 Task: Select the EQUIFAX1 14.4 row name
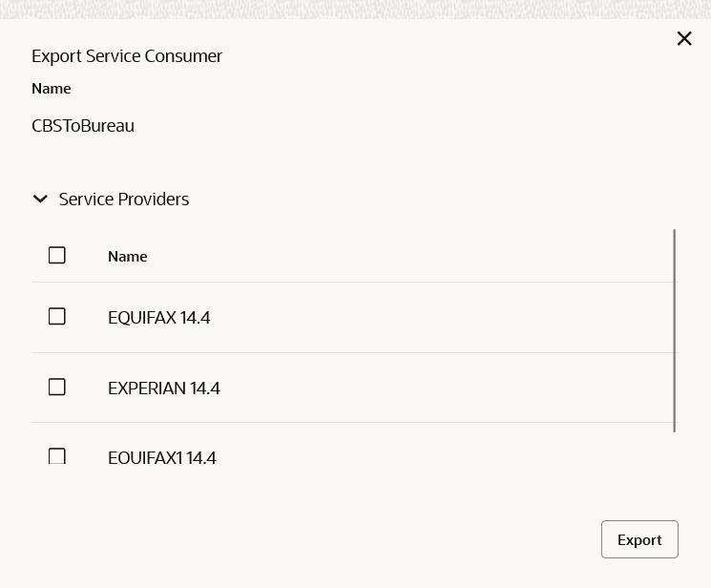tap(162, 457)
